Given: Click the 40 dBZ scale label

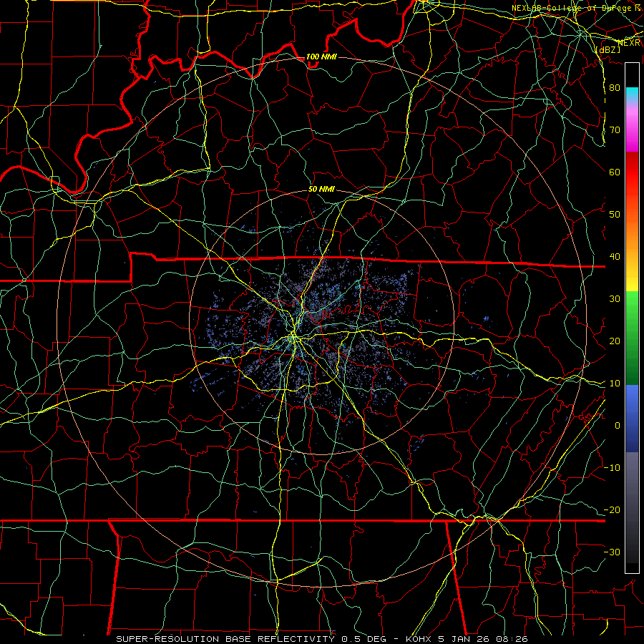Looking at the screenshot, I should pyautogui.click(x=615, y=257).
